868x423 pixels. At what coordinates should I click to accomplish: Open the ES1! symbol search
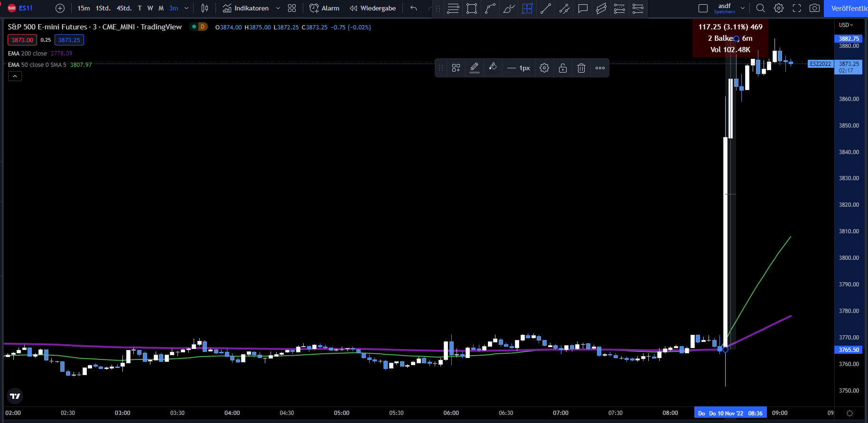20,8
